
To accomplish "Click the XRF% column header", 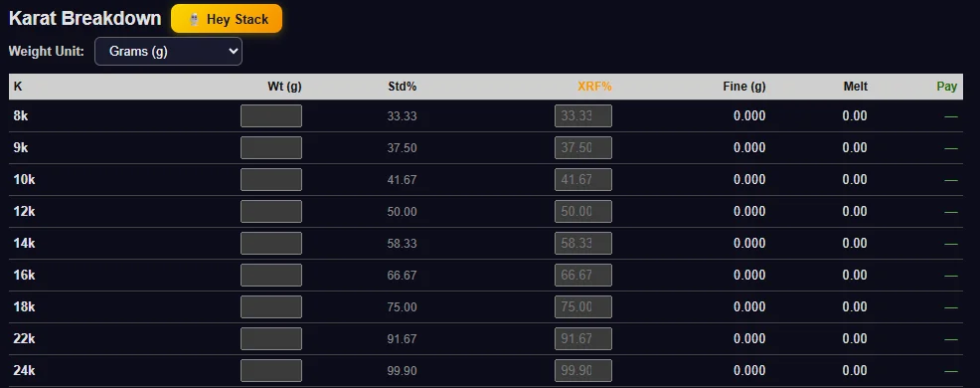I will point(594,87).
